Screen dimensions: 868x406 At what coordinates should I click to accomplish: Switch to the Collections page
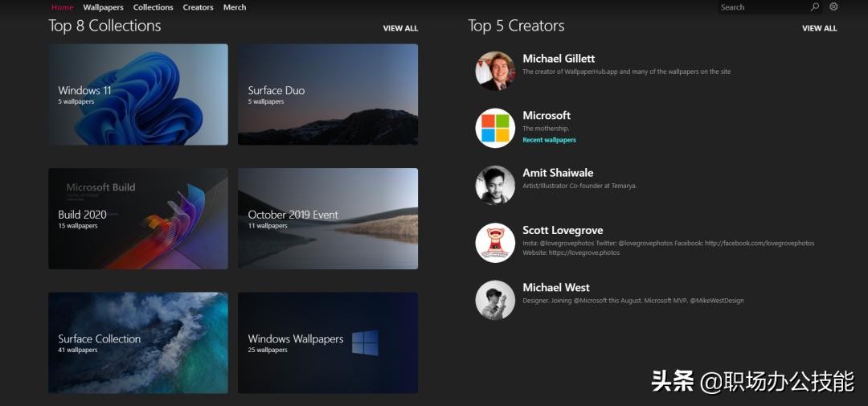(153, 7)
